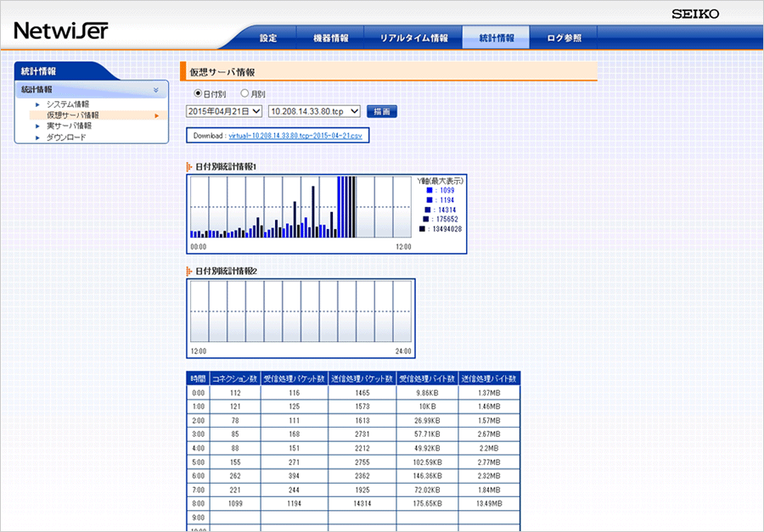Open the 10.208.14.33.80.tcp server dropdown
Viewport: 764px width, 532px height.
point(314,111)
